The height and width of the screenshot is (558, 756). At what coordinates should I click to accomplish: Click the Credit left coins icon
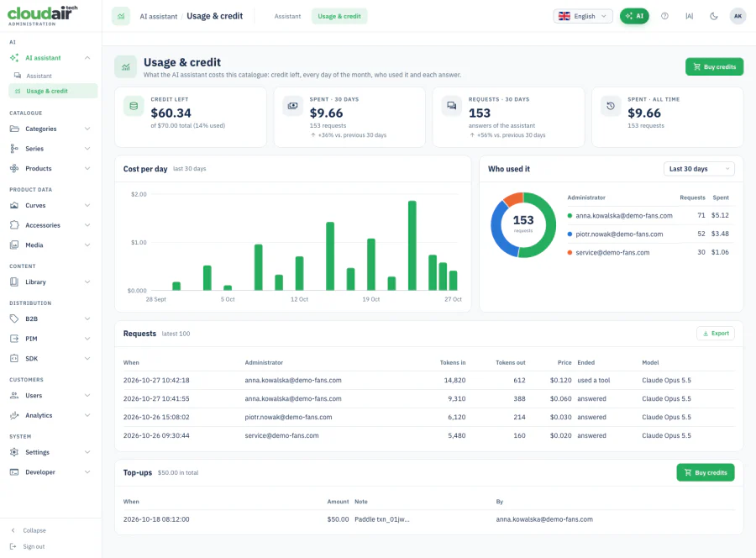tap(134, 106)
